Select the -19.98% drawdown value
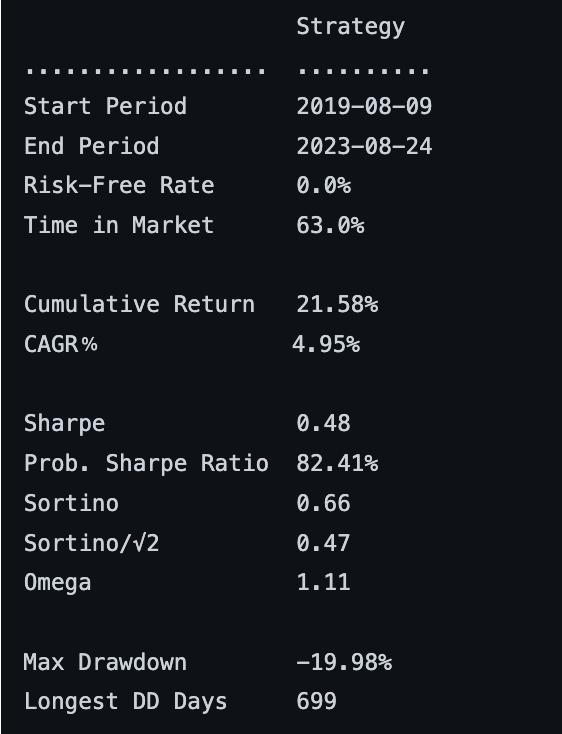 coord(344,662)
